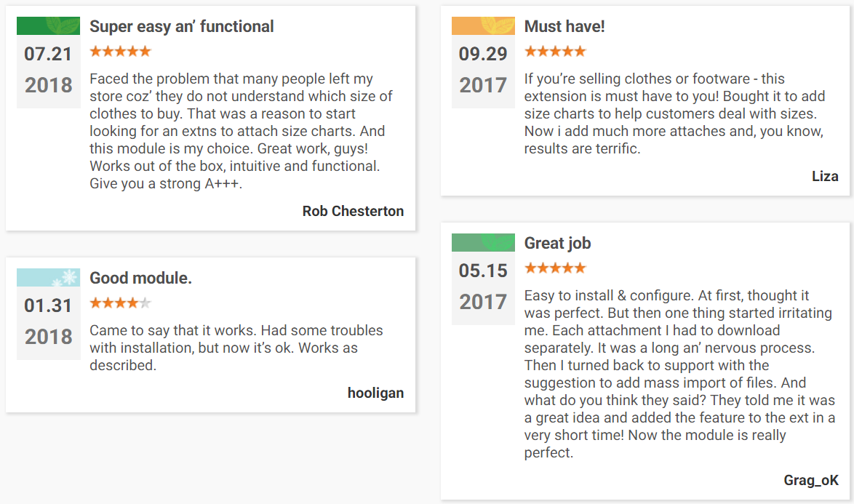
Task: Select reviewer name Rob Chesterton
Action: point(353,211)
